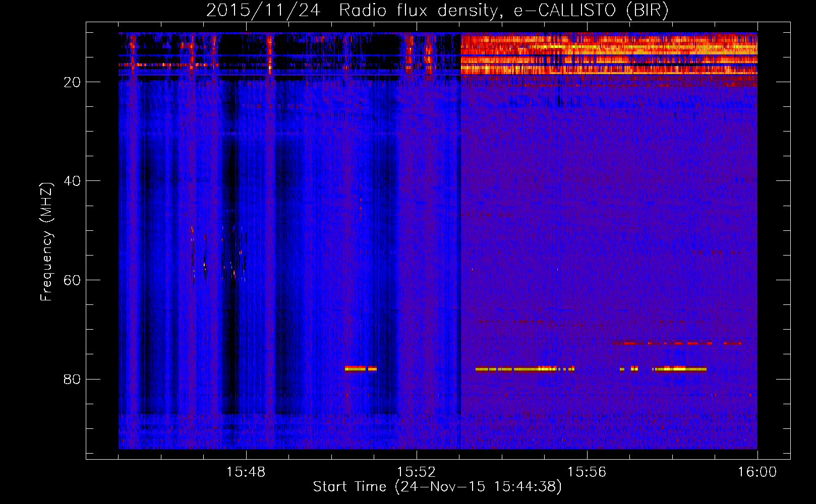Click the 'Frequency (MHZ)' axis label
Viewport: 816px width, 504px height.
click(x=46, y=242)
